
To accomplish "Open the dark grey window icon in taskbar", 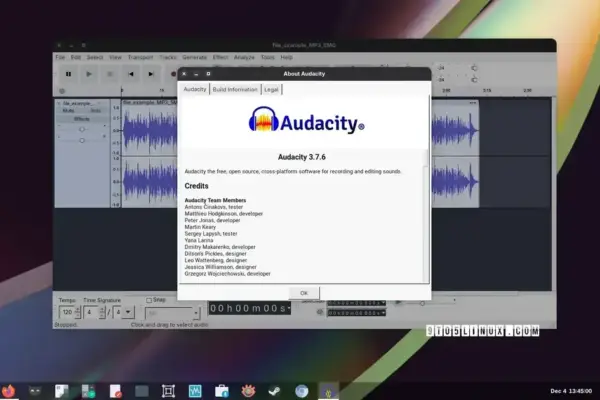I will (x=142, y=391).
